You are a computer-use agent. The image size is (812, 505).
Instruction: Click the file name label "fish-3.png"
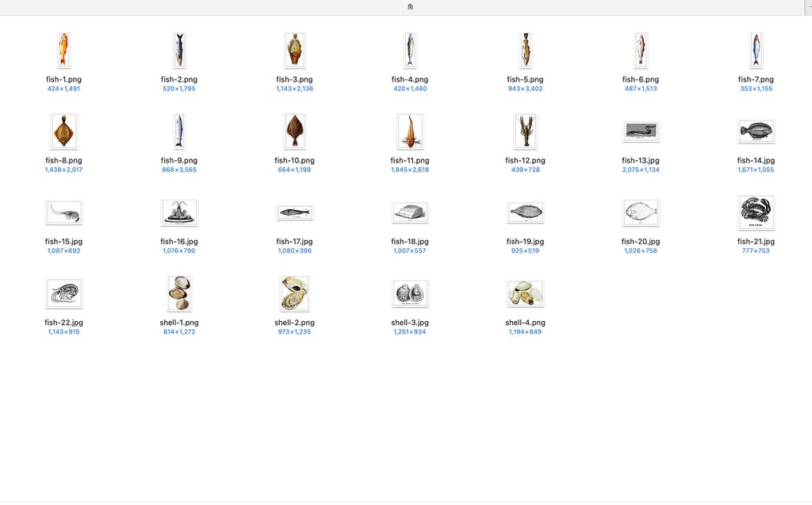pyautogui.click(x=295, y=79)
